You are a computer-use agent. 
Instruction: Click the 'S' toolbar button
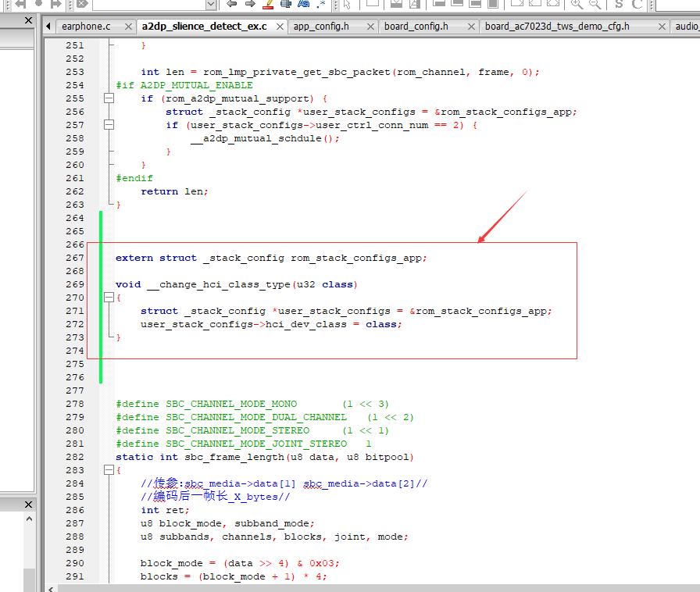point(619,4)
